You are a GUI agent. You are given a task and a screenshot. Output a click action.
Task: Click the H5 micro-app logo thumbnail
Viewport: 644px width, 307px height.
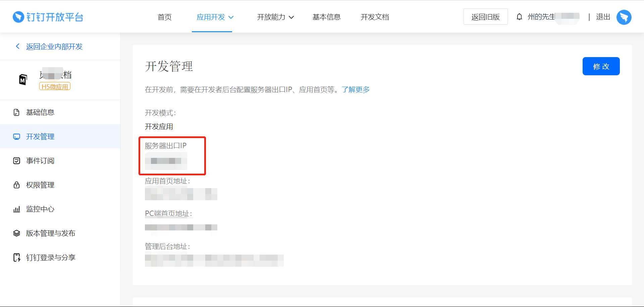(x=23, y=80)
